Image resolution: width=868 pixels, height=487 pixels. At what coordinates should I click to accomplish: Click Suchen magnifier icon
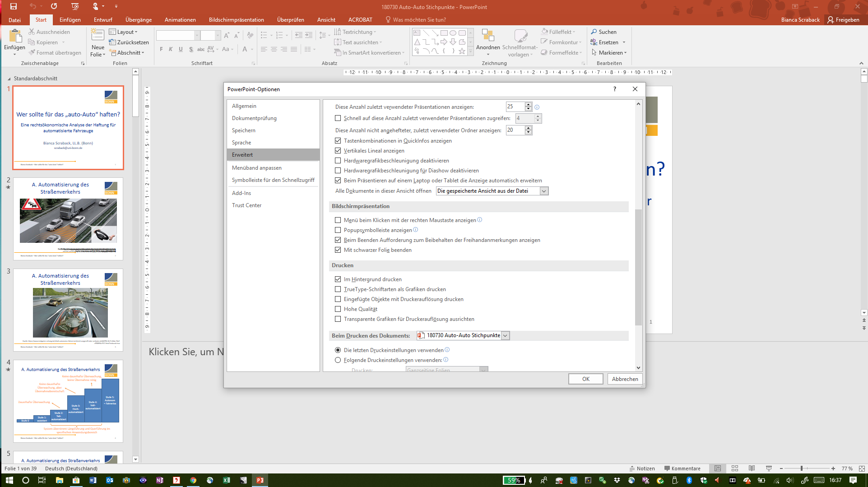pos(594,32)
